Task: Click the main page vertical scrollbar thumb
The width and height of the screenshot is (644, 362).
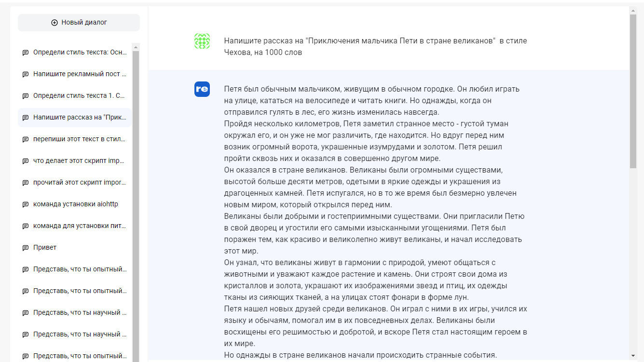Action: [633, 92]
